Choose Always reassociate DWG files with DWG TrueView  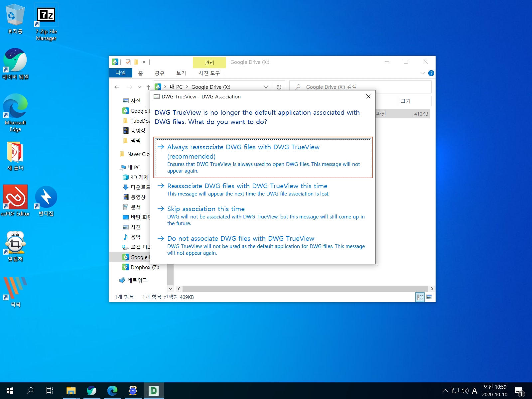coord(263,157)
